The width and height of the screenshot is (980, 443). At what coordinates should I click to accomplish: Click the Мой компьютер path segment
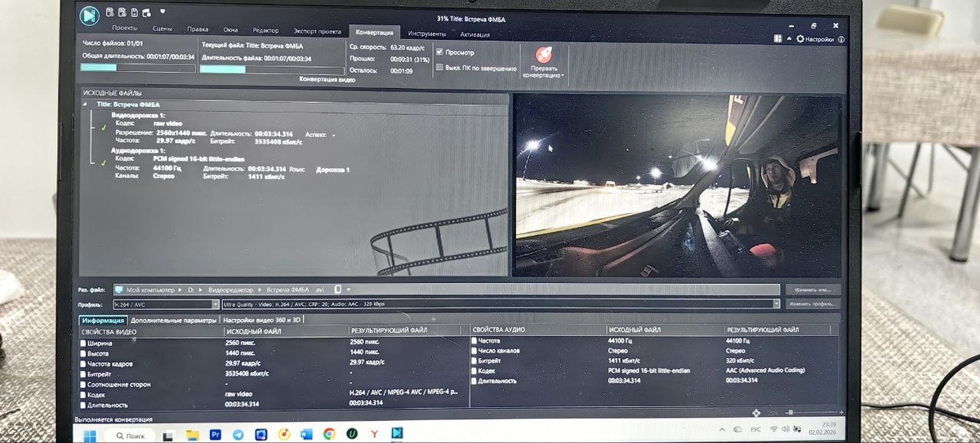[149, 290]
